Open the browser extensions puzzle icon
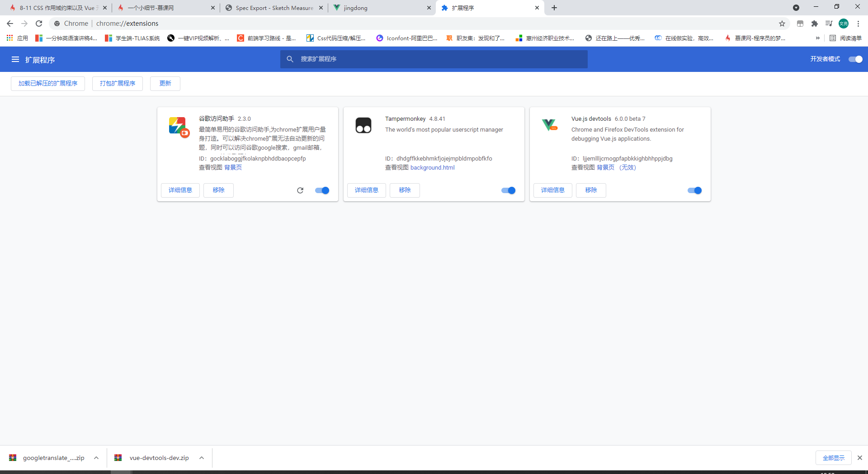The image size is (868, 474). 815,24
